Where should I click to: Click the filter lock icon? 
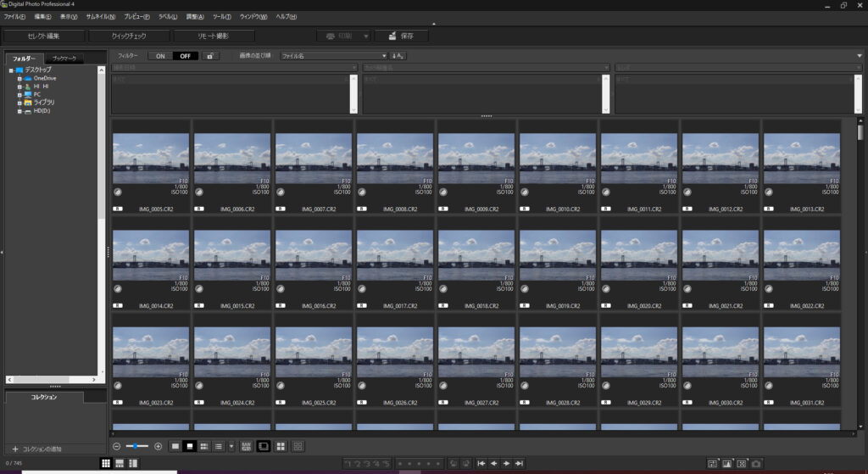[x=209, y=56]
